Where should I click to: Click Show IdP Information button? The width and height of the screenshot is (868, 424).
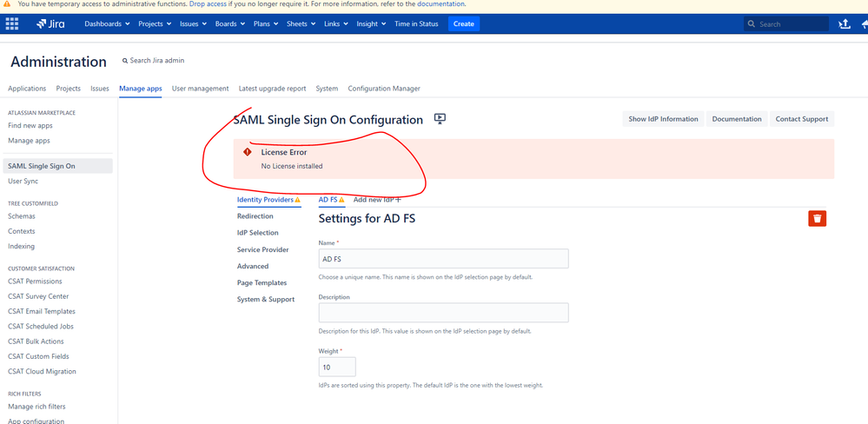(663, 119)
